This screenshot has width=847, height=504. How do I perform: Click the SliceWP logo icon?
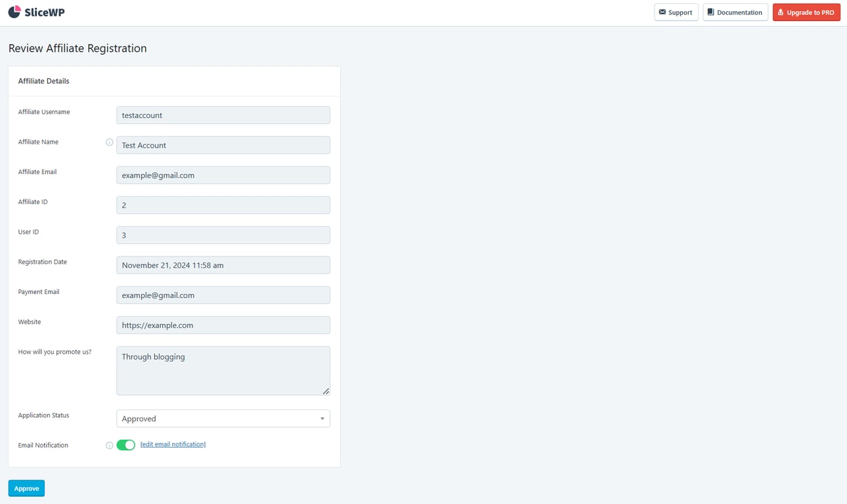tap(14, 11)
